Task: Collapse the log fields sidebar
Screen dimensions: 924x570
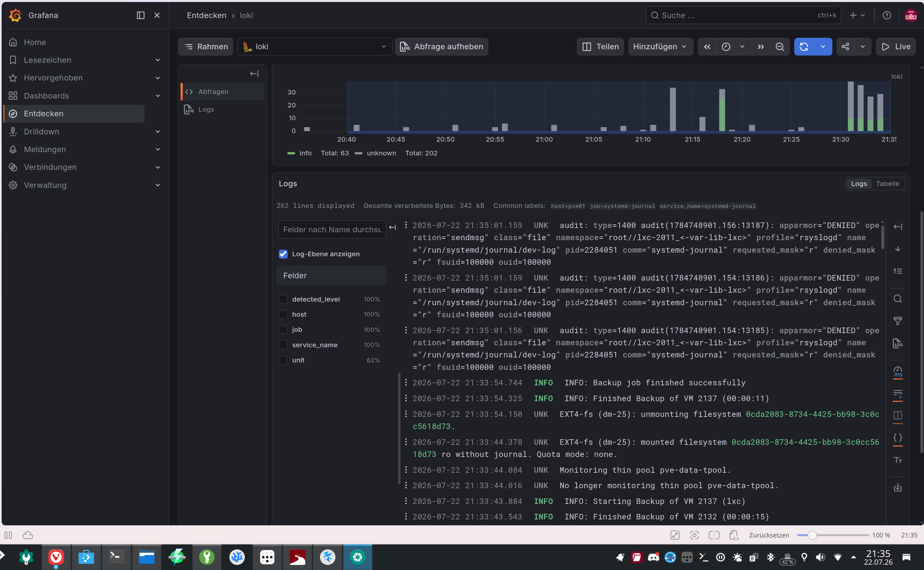Action: [392, 227]
